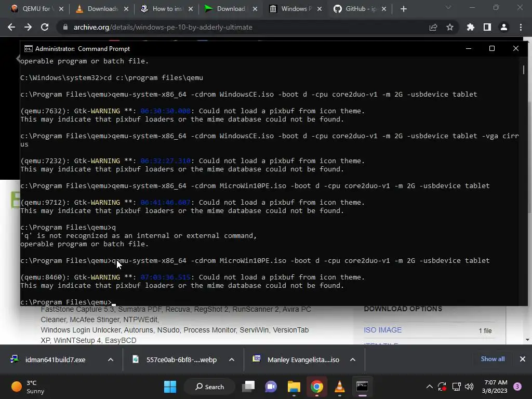Open Chrome extensions puzzle menu
Viewport: 532px width, 399px height.
pyautogui.click(x=471, y=27)
